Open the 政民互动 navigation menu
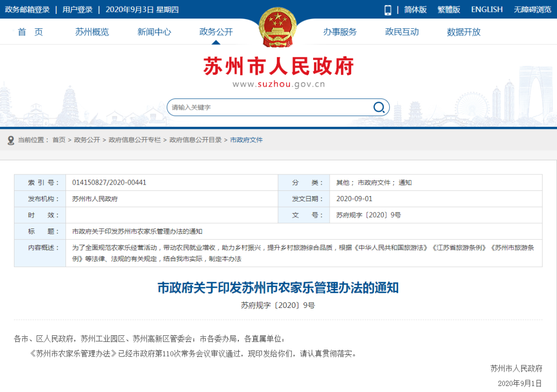The height and width of the screenshot is (392, 557). coord(402,32)
